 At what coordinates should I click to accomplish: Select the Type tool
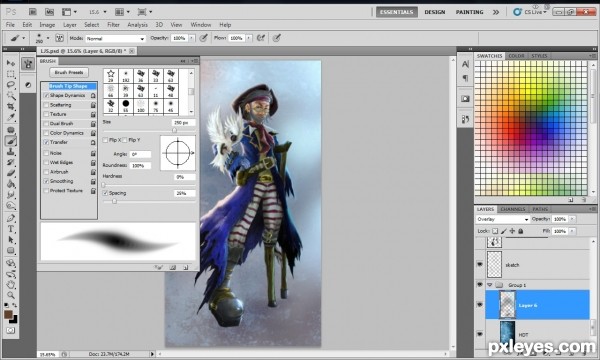[11, 229]
